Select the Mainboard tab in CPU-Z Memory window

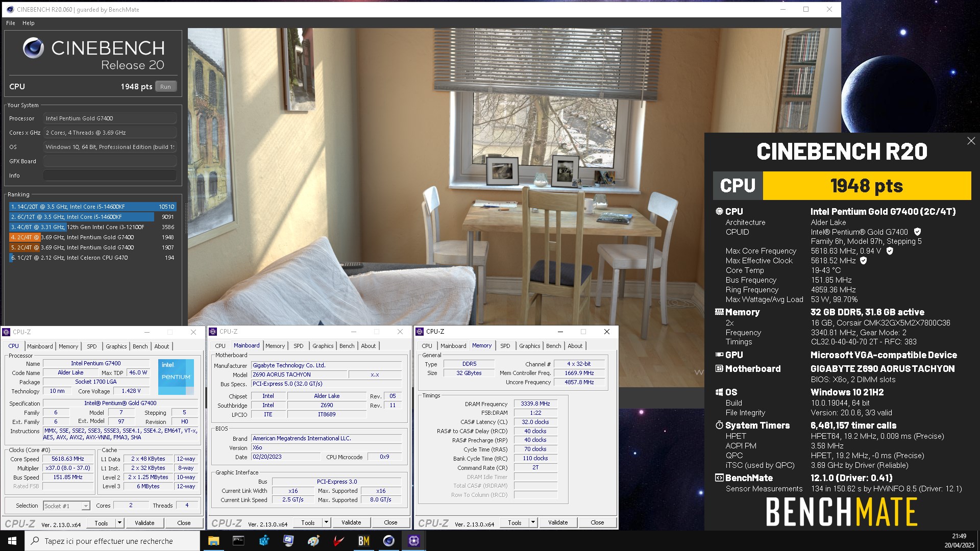pyautogui.click(x=453, y=346)
